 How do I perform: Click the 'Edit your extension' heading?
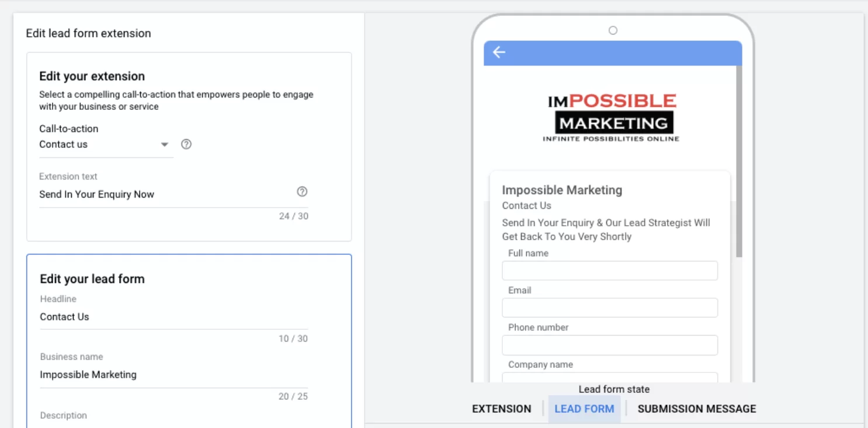click(92, 76)
